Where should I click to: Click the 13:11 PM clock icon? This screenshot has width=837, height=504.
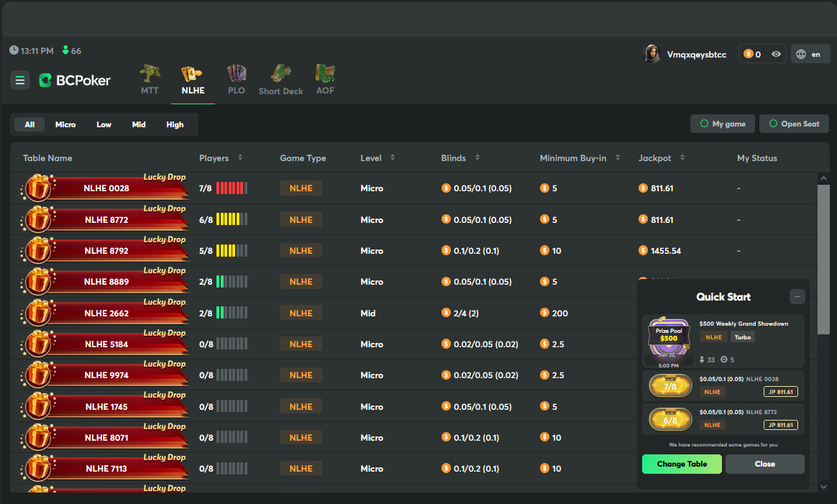coord(14,50)
